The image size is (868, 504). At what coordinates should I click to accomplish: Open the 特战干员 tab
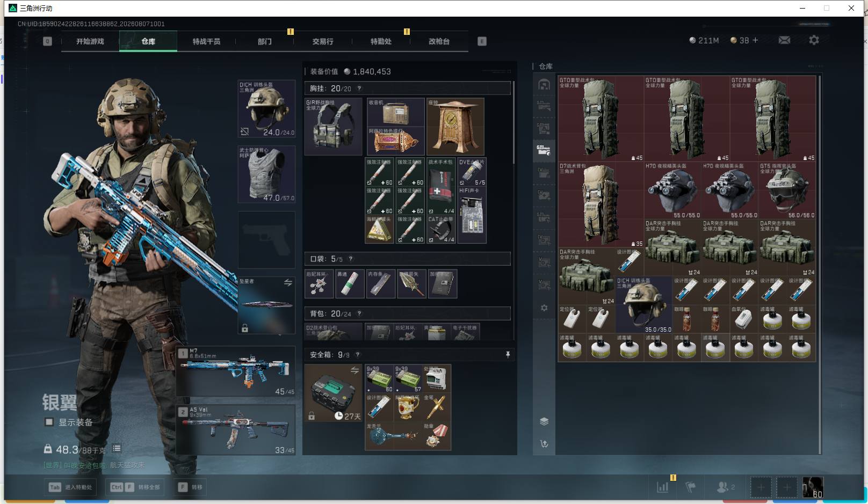[x=206, y=41]
